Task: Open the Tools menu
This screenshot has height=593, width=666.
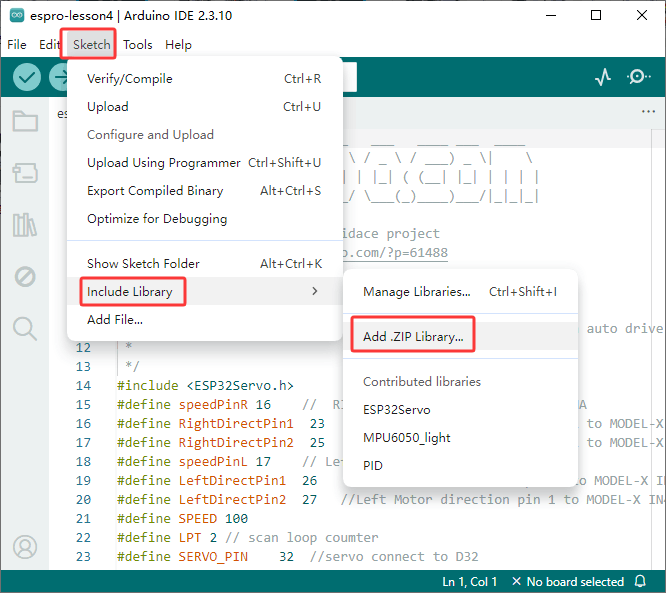Action: pyautogui.click(x=138, y=45)
